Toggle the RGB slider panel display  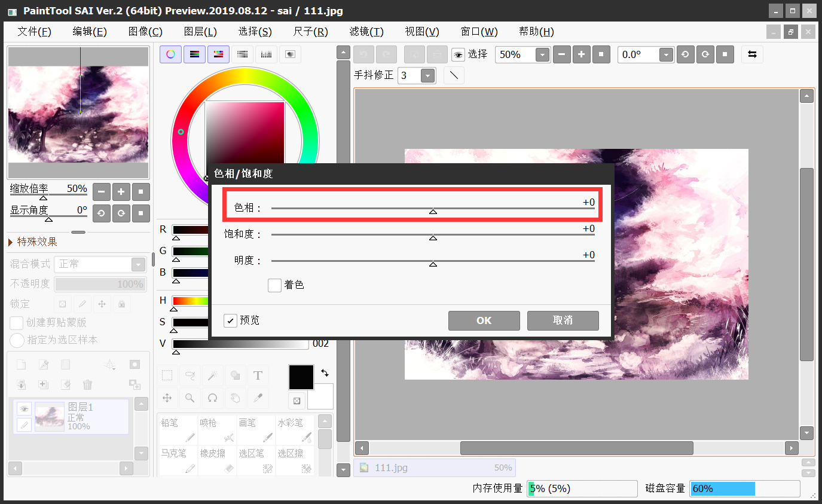(x=194, y=54)
